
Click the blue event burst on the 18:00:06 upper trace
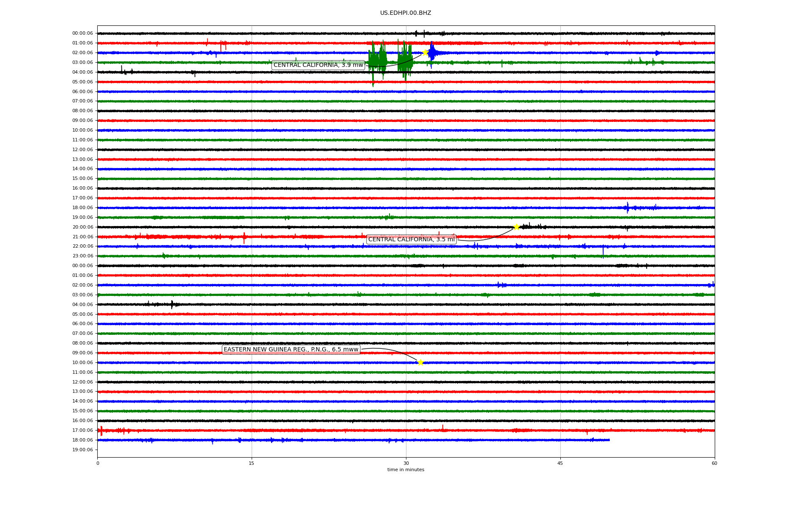point(628,207)
